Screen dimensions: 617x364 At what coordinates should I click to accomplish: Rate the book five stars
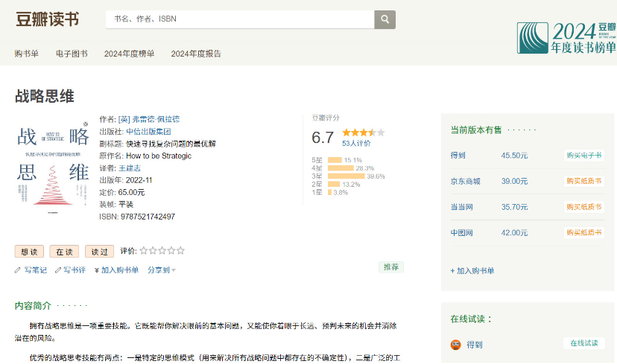[180, 250]
